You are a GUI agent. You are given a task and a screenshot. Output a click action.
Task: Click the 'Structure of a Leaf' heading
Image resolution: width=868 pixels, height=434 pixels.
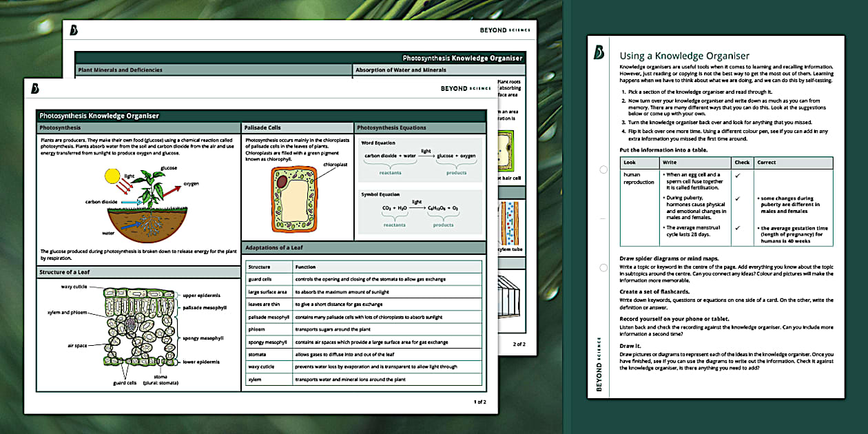(64, 272)
